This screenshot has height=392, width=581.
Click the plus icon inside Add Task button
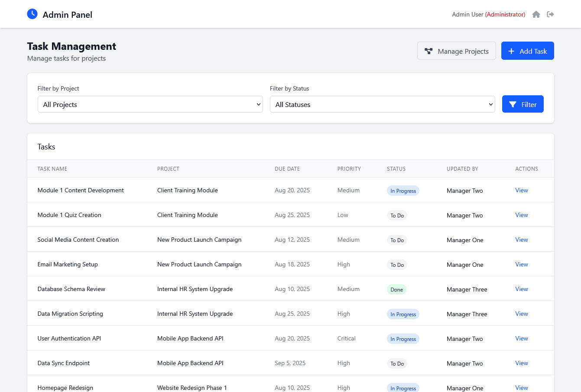pyautogui.click(x=512, y=51)
